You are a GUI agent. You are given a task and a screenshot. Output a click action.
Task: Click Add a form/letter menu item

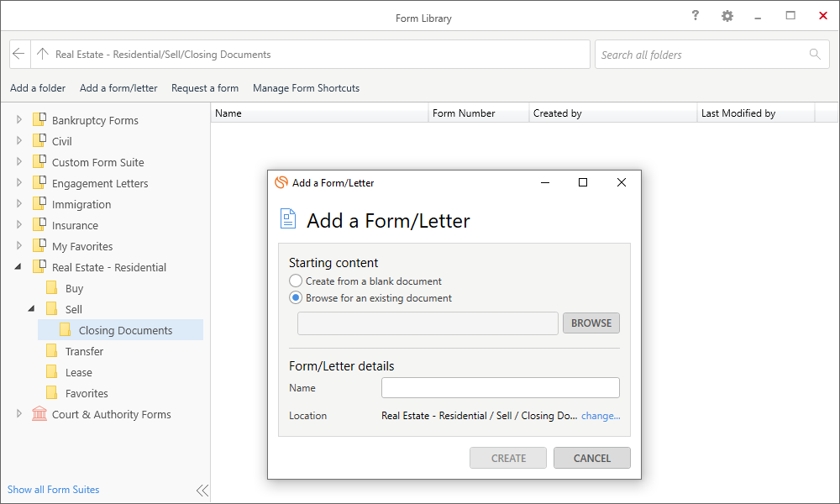(118, 88)
